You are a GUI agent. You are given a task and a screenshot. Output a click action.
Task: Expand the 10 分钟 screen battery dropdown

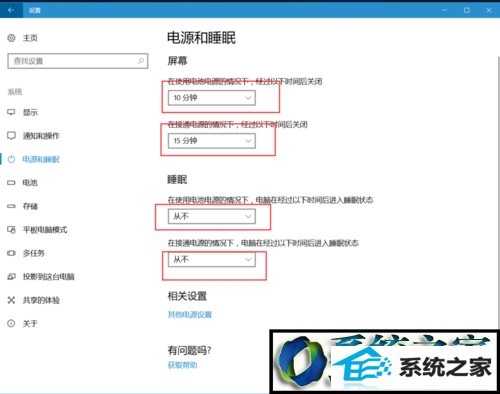tap(212, 98)
